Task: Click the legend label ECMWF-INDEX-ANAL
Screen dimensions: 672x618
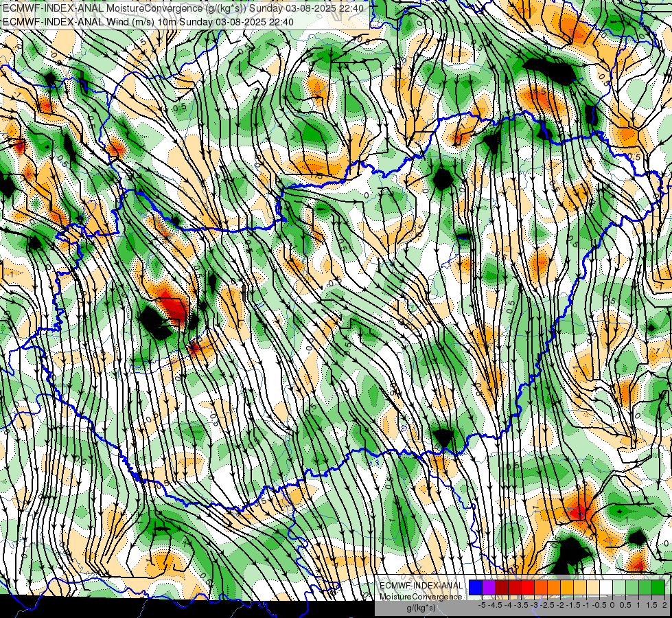Action: coord(421,586)
